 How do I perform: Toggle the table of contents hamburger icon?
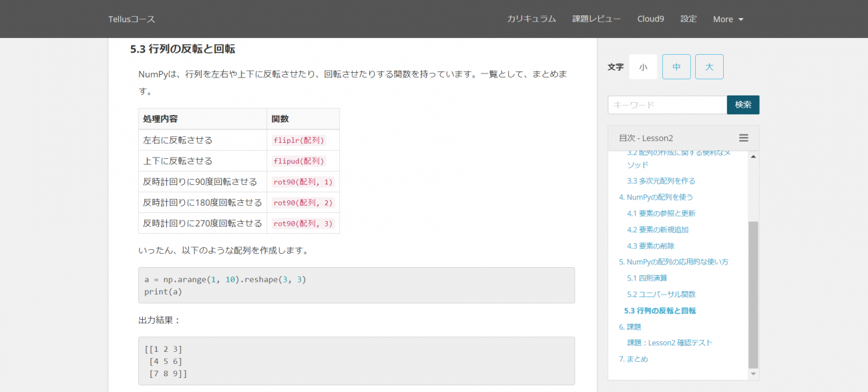click(743, 138)
